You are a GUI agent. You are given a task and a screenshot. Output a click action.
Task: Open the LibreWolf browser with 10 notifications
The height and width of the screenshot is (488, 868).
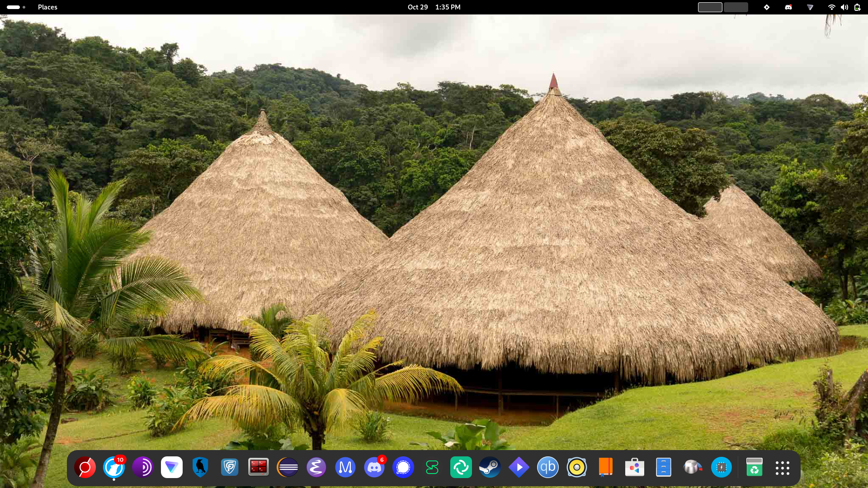(114, 467)
